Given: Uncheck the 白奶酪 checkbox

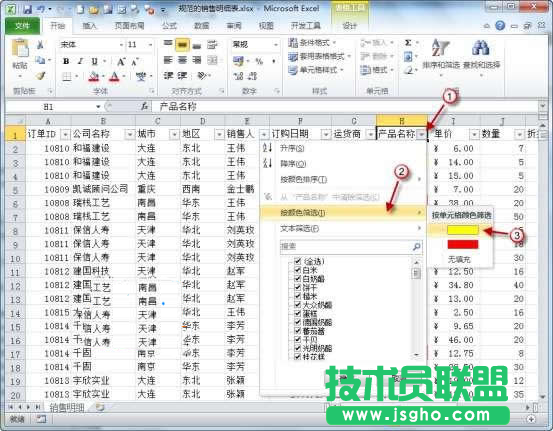Looking at the screenshot, I should click(297, 279).
